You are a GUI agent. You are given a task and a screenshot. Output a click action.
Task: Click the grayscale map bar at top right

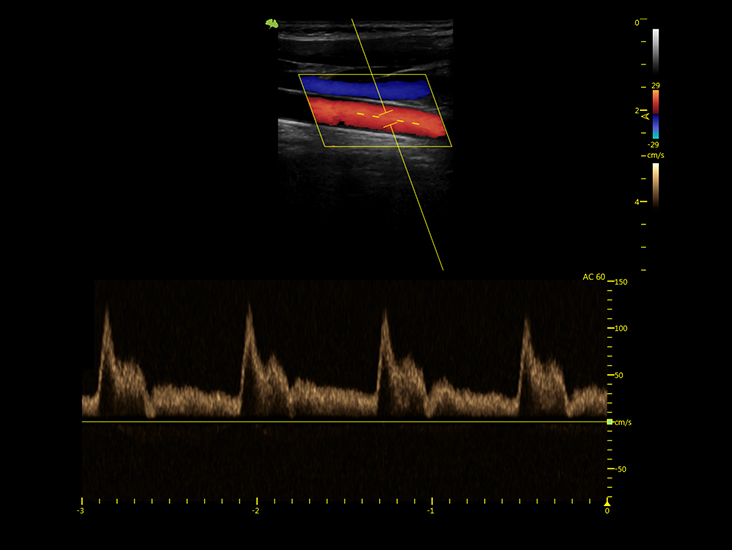[x=655, y=51]
